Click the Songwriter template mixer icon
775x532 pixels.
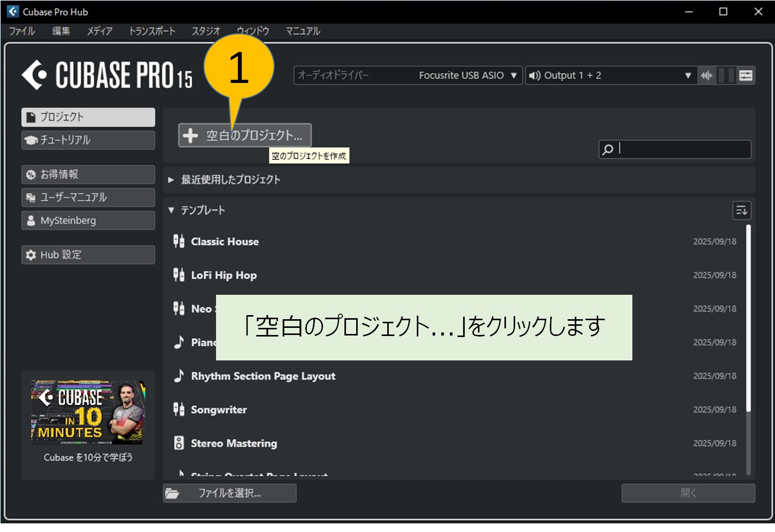coord(178,409)
